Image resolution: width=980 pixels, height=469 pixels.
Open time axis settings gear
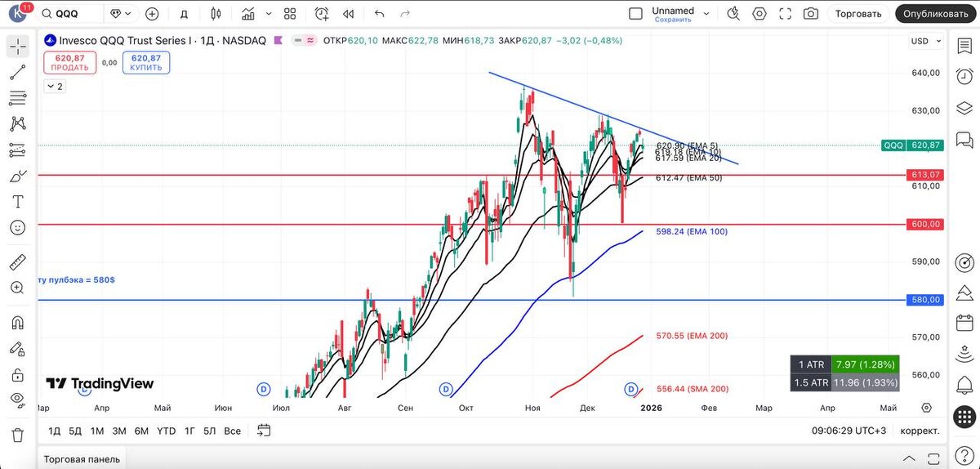click(x=926, y=407)
